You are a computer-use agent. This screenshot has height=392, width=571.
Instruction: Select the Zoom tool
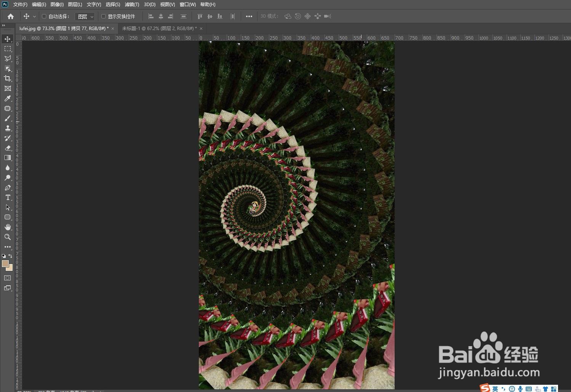(x=8, y=237)
